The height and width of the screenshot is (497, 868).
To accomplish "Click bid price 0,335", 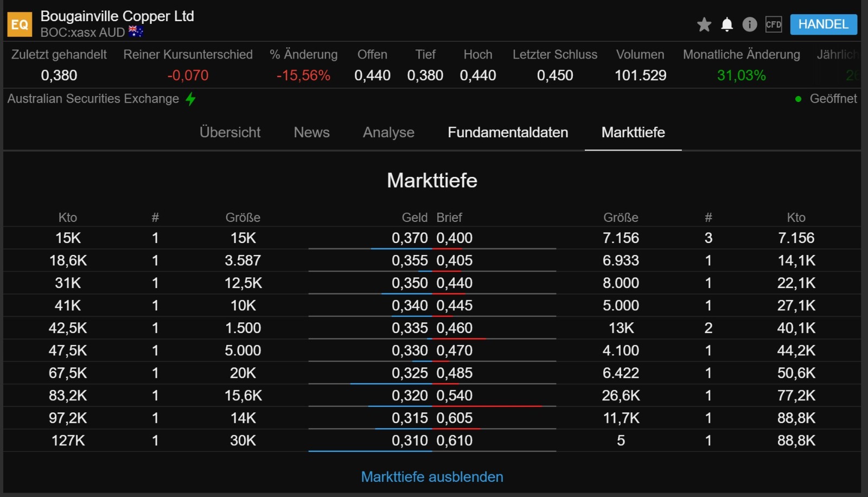I will [410, 328].
